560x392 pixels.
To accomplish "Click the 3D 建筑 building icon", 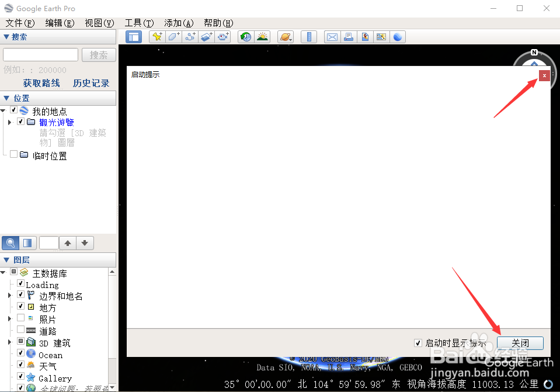I will (x=32, y=342).
